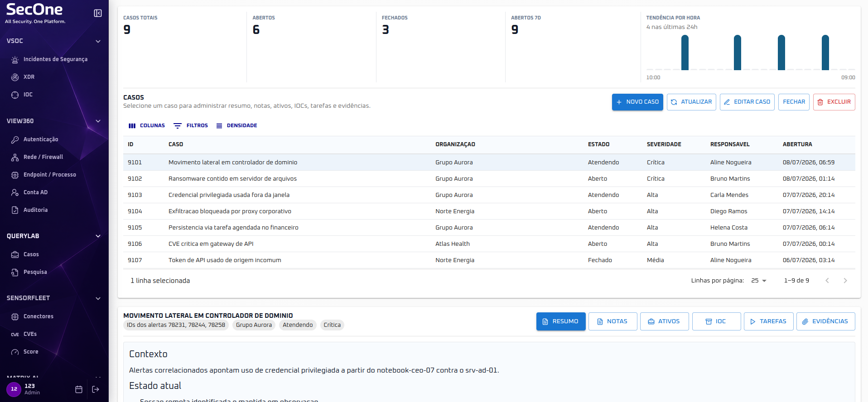Viewport: 868px width, 402px height.
Task: Click IDs dos alertas chip
Action: 176,325
